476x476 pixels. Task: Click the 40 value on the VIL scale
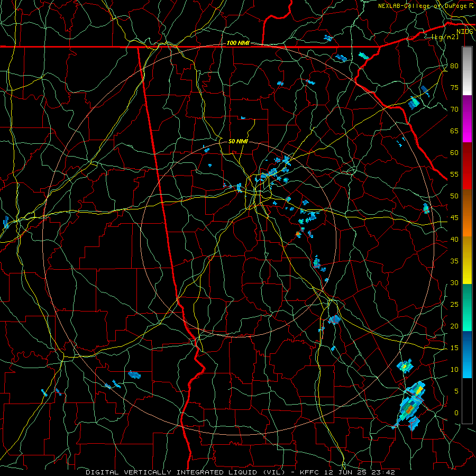point(454,240)
